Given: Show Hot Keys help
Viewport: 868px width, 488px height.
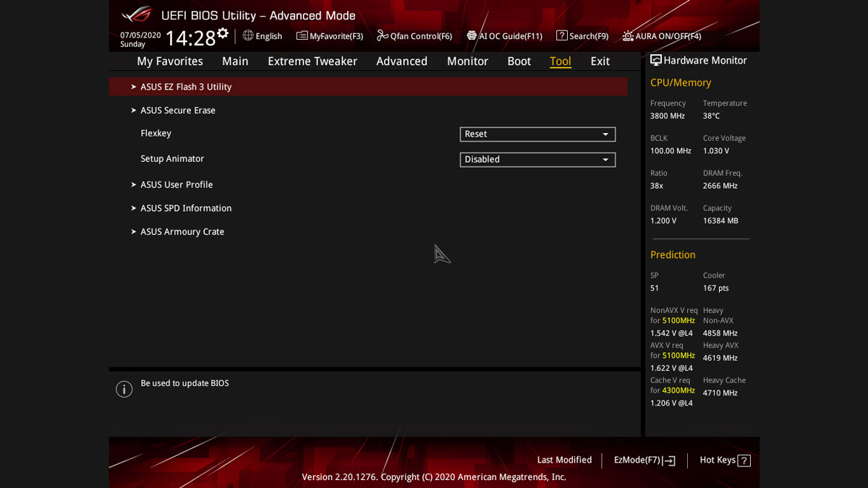Looking at the screenshot, I should [x=725, y=461].
